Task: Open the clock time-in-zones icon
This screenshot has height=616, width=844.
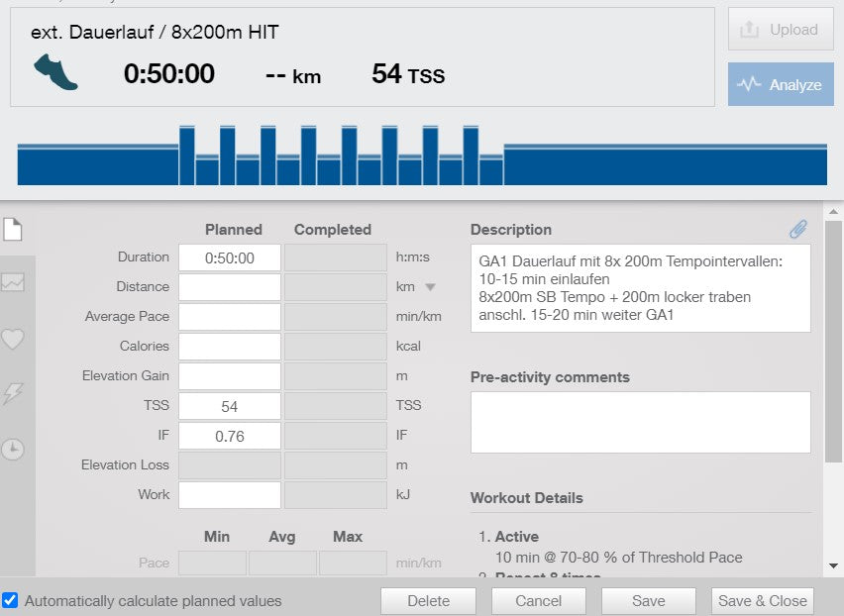Action: pyautogui.click(x=12, y=449)
